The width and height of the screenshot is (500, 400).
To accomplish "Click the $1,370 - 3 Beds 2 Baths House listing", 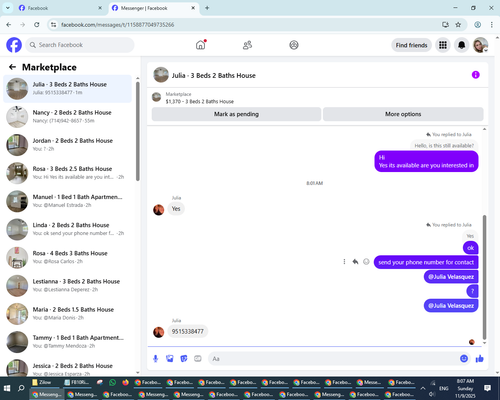I will click(199, 101).
